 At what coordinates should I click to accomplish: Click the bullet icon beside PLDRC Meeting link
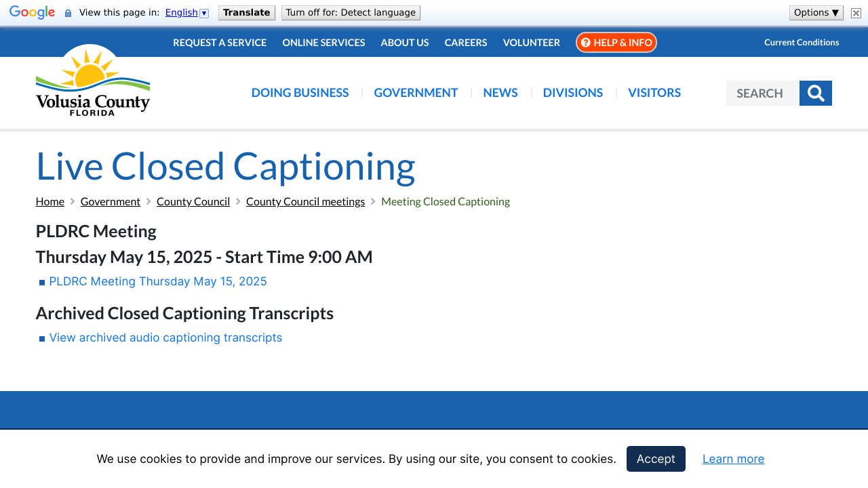[41, 281]
